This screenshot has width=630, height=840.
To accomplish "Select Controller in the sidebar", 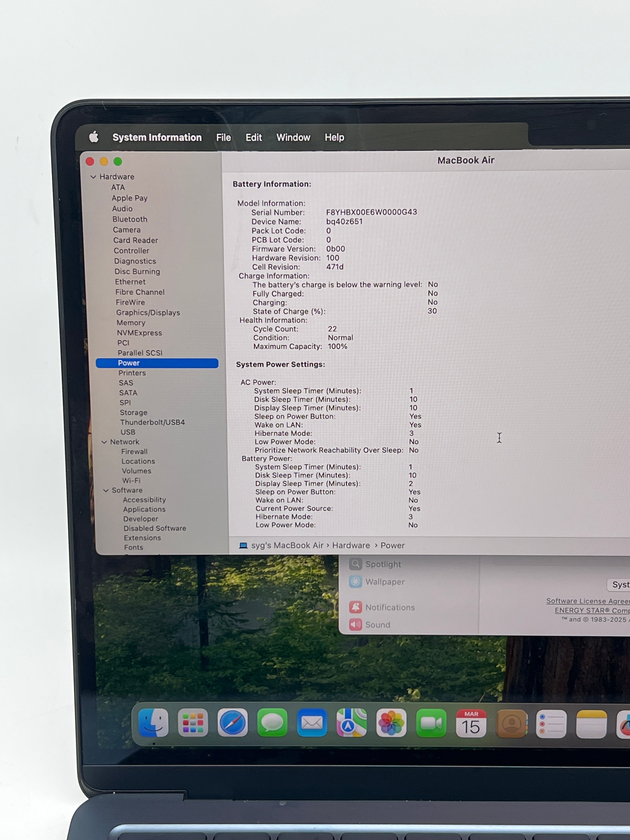I will click(131, 251).
